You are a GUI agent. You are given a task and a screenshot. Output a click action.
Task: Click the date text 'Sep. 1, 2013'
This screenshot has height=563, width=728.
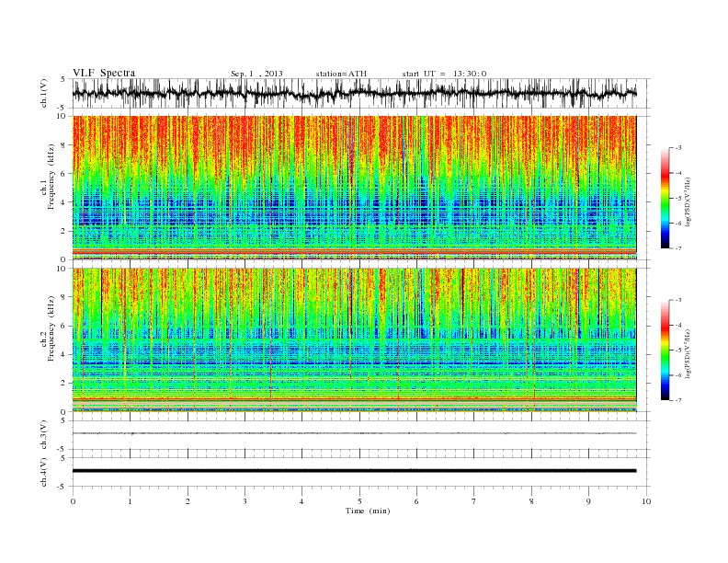pyautogui.click(x=256, y=74)
